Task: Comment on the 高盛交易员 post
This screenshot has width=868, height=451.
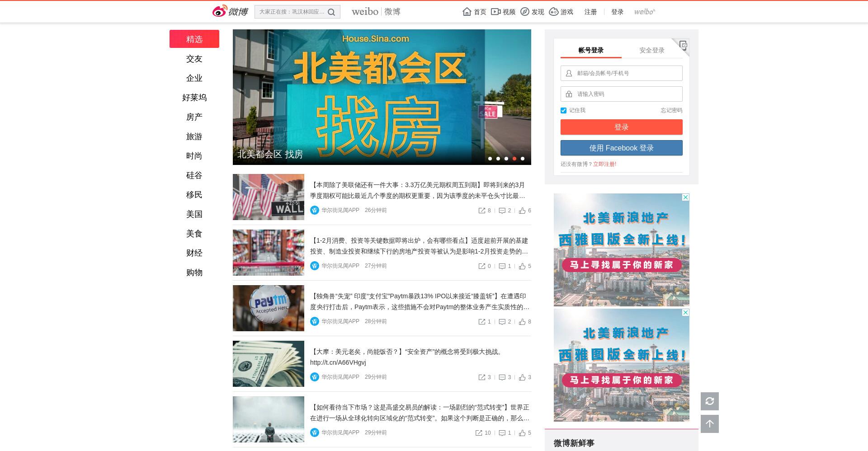Action: [505, 433]
